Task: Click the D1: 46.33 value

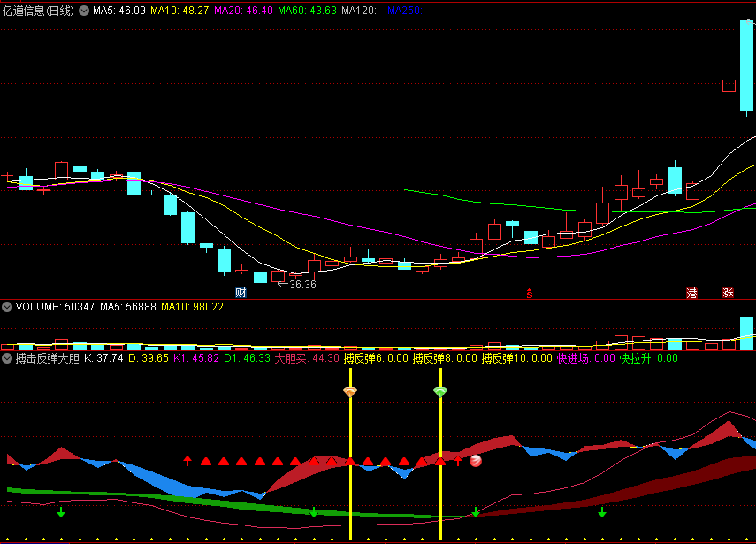Action: tap(247, 358)
